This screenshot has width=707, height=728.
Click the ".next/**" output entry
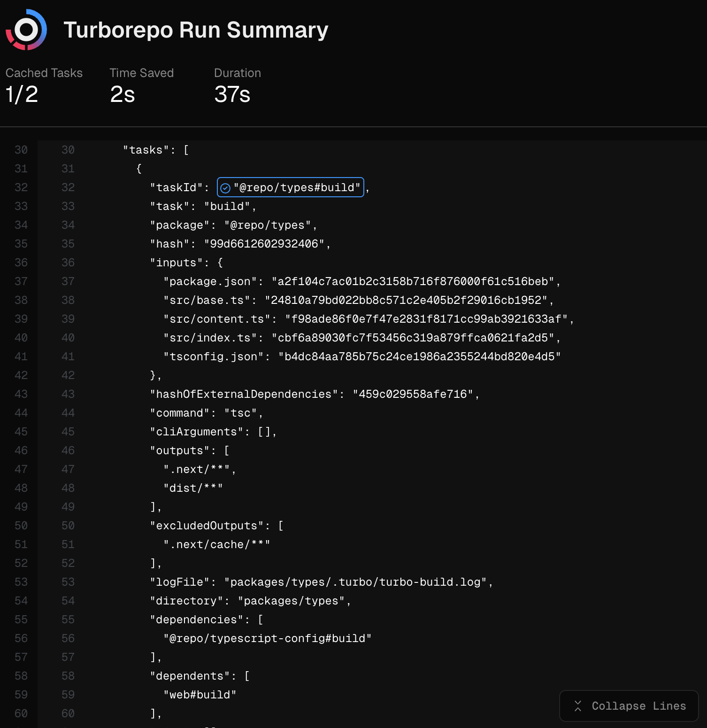(x=200, y=469)
